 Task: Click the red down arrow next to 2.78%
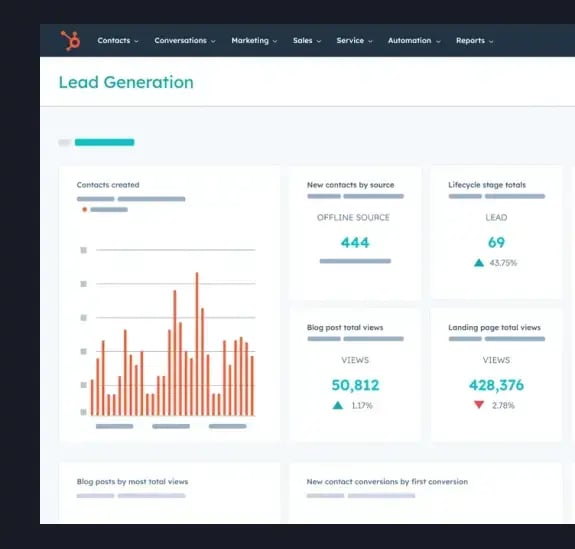click(x=479, y=405)
